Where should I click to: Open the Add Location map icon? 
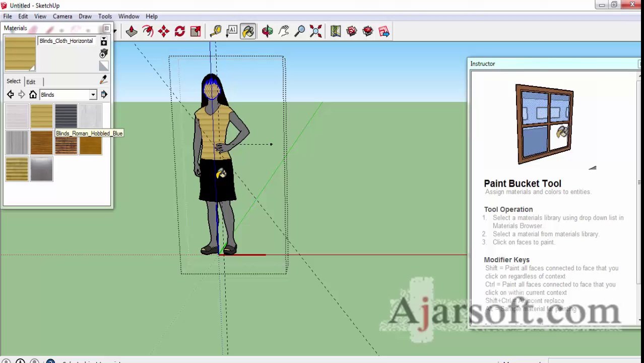[x=336, y=31]
